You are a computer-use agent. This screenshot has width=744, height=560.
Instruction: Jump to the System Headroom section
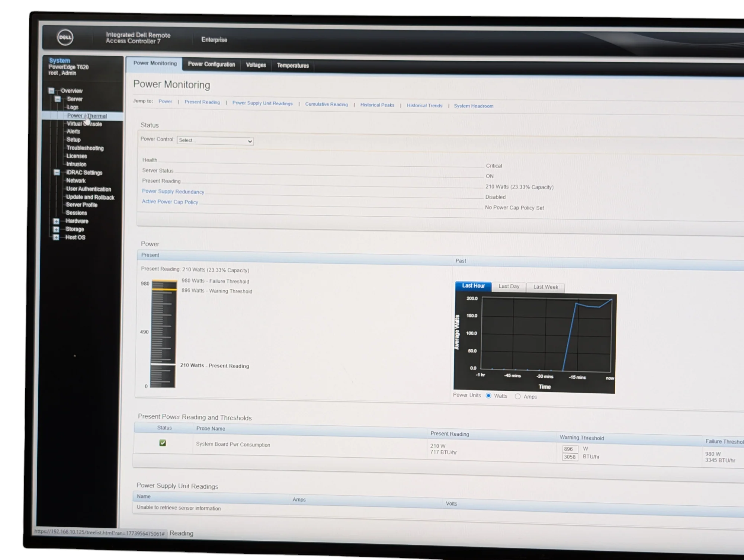click(x=474, y=106)
